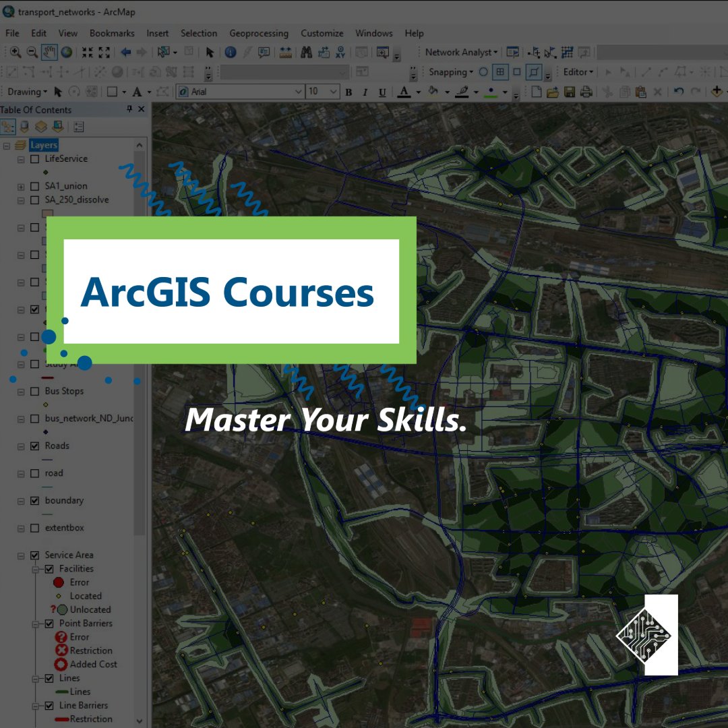Check the SA_250_dissolve layer

tap(35, 200)
